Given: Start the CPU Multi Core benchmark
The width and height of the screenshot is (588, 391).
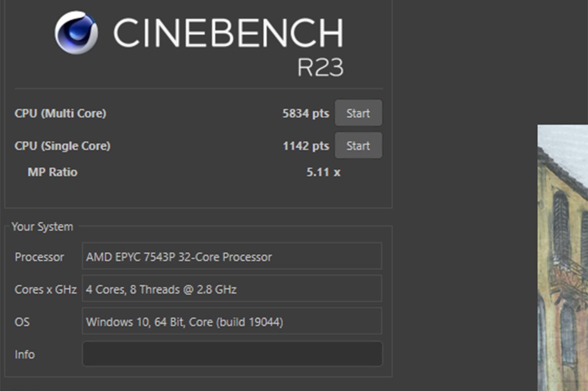Looking at the screenshot, I should tap(358, 113).
